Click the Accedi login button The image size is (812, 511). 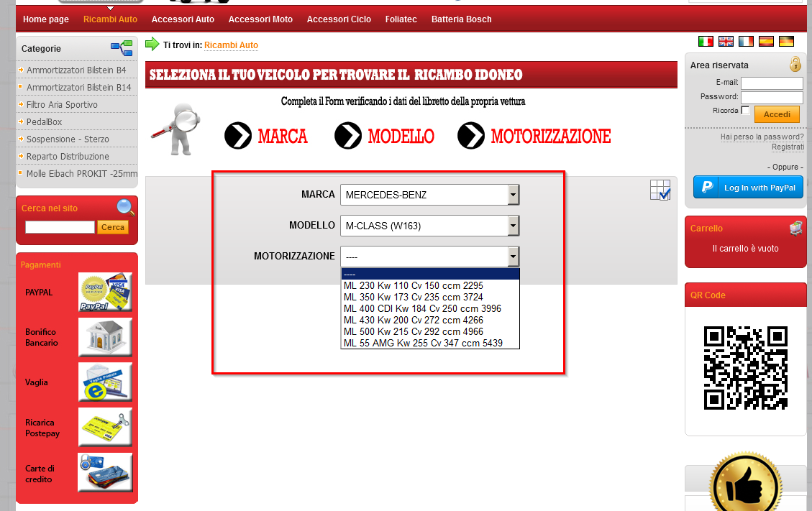coord(777,114)
